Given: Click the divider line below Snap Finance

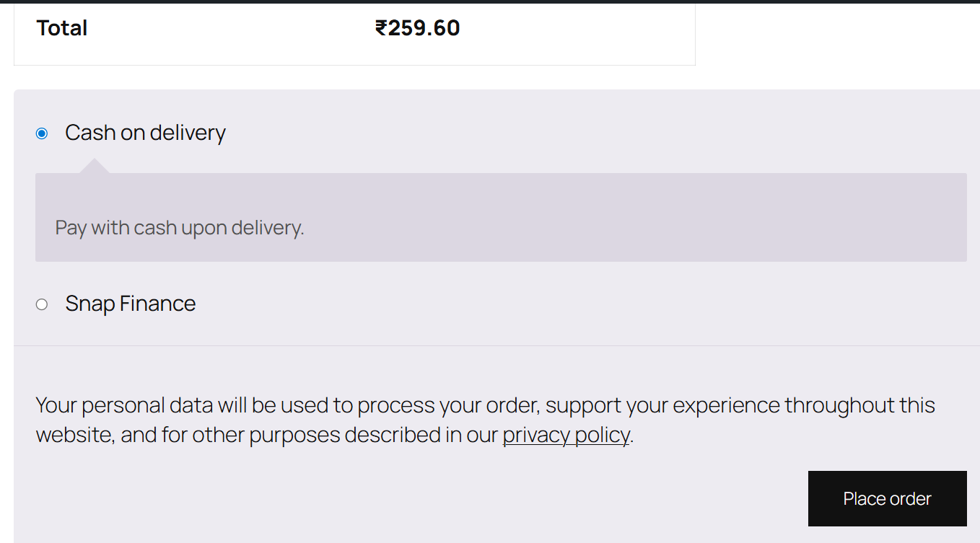Looking at the screenshot, I should 496,346.
